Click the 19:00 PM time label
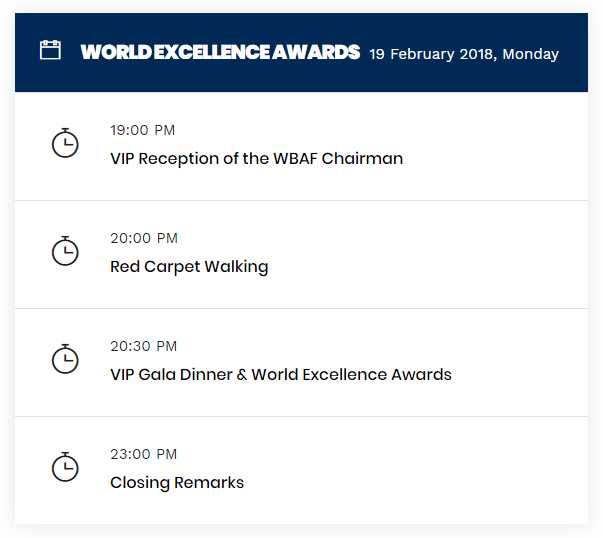The image size is (603, 538). (143, 130)
